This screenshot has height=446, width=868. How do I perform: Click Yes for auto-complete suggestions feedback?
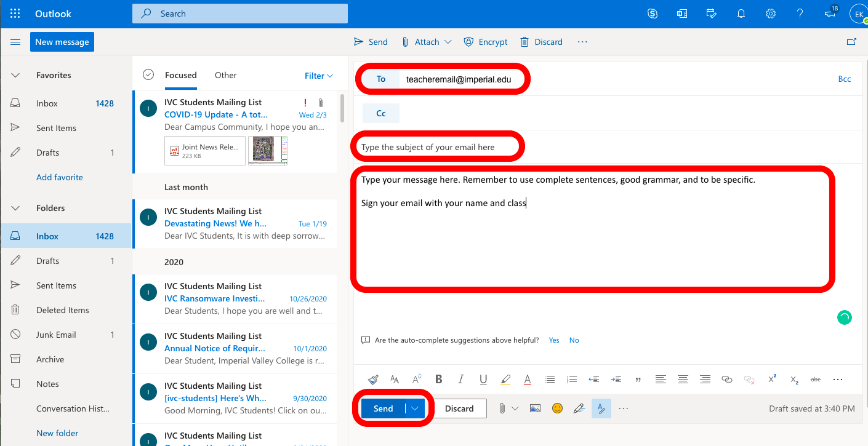(554, 340)
